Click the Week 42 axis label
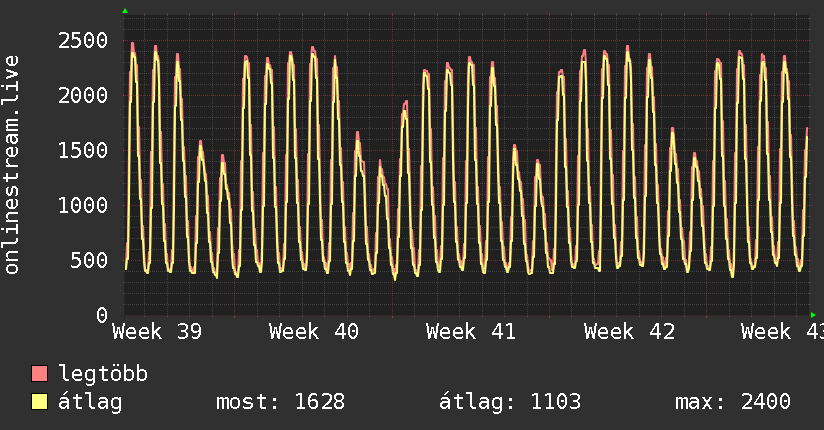This screenshot has width=824, height=430. [x=629, y=332]
